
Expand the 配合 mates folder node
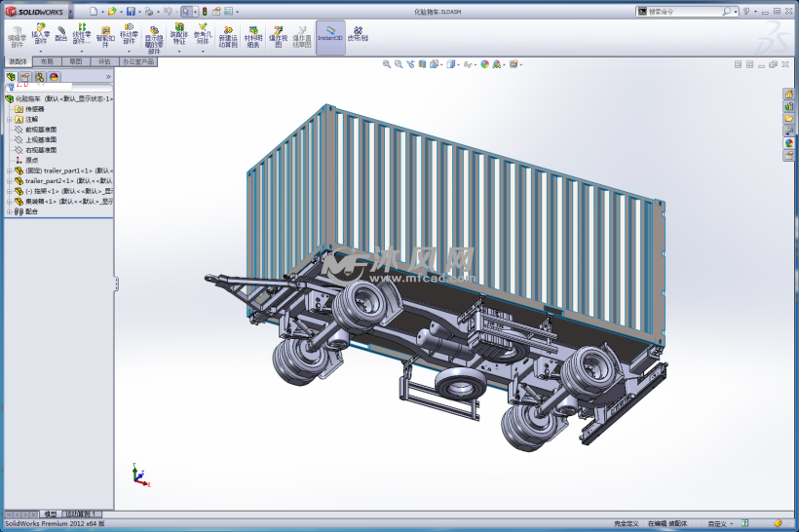tap(9, 211)
